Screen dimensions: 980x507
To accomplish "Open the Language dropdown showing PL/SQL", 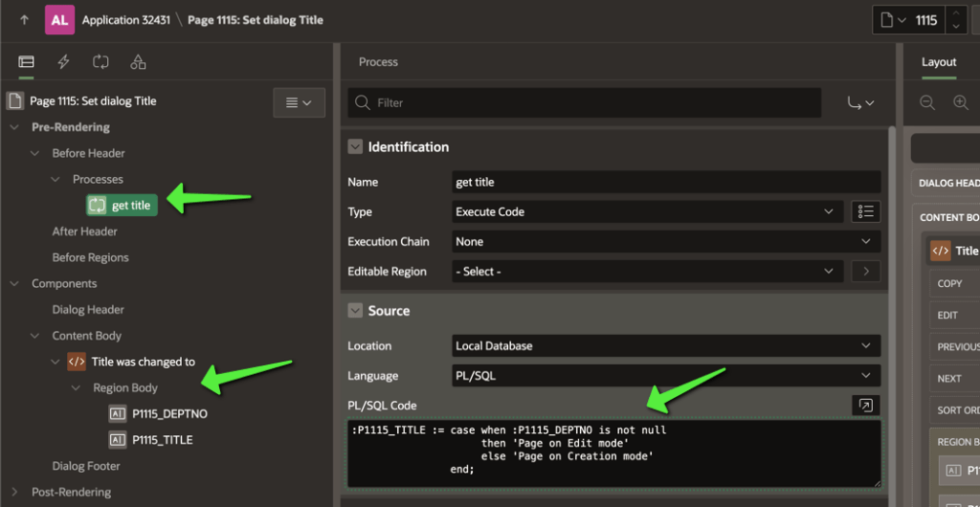I will point(666,376).
